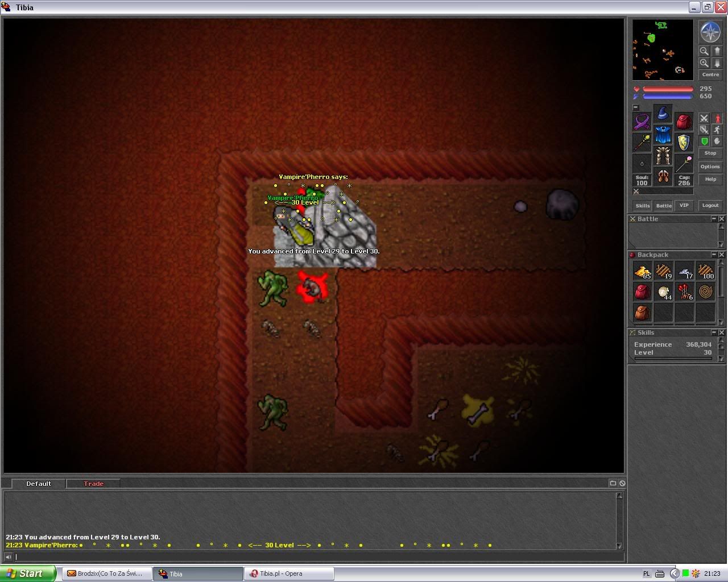Screen dimensions: 728x582
Task: Select the coiled rope item
Action: tap(706, 292)
